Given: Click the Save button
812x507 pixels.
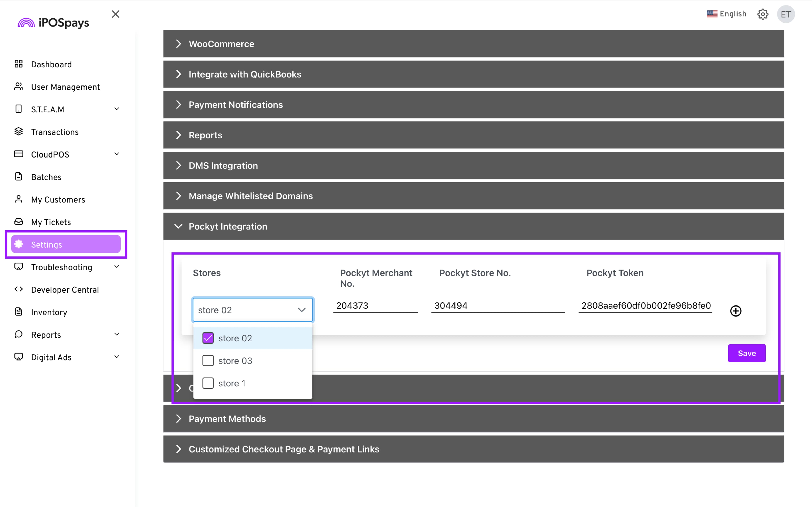Looking at the screenshot, I should tap(746, 353).
